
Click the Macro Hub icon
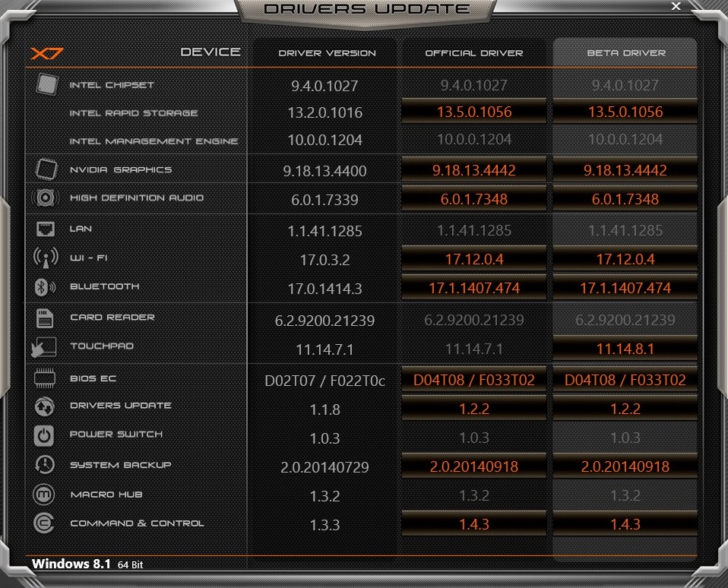coord(43,495)
